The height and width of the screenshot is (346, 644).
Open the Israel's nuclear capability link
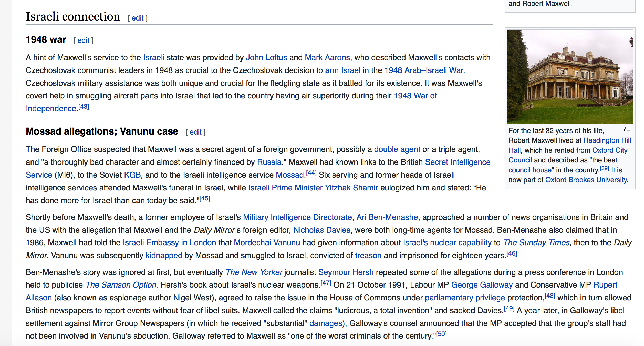click(x=447, y=243)
